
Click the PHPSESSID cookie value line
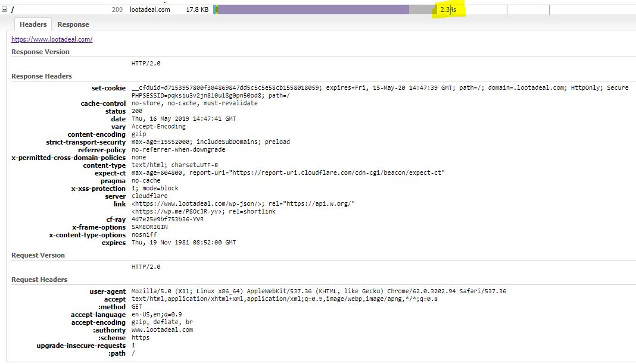(x=211, y=96)
